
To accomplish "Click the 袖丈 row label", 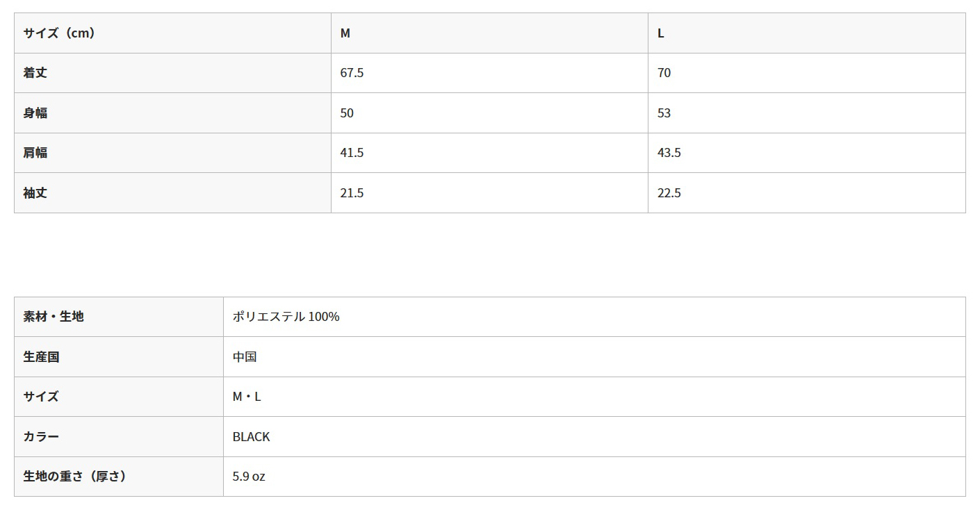I will 172,192.
